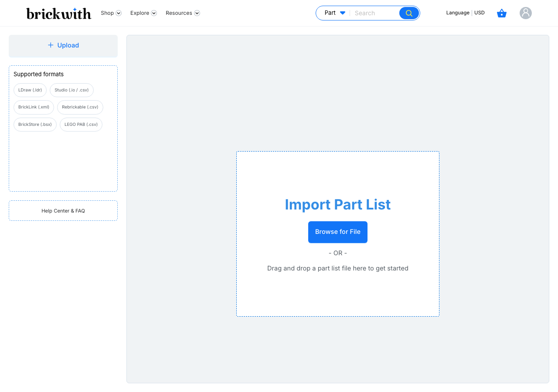Click the magnifier search button
Image resolution: width=558 pixels, height=392 pixels.
point(409,13)
